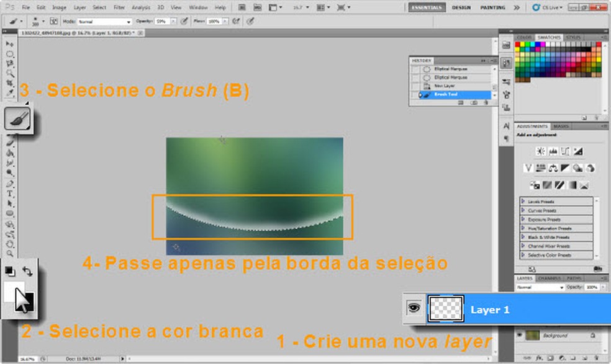Open the layer blend mode dropdown
The height and width of the screenshot is (364, 611).
540,287
